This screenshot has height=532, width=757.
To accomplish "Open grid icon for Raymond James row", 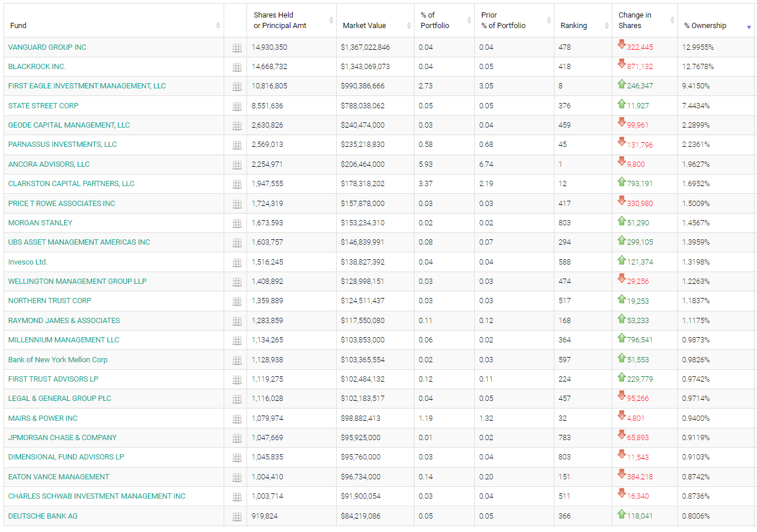I will coord(237,321).
